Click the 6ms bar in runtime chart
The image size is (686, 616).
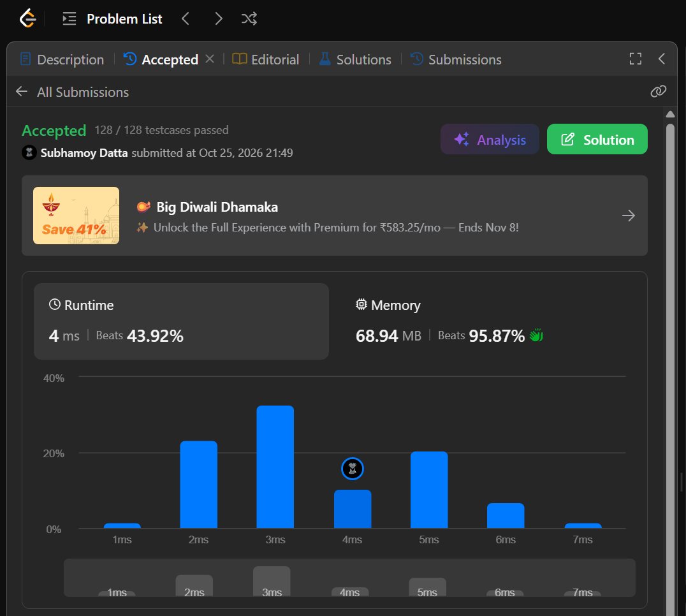click(x=506, y=516)
